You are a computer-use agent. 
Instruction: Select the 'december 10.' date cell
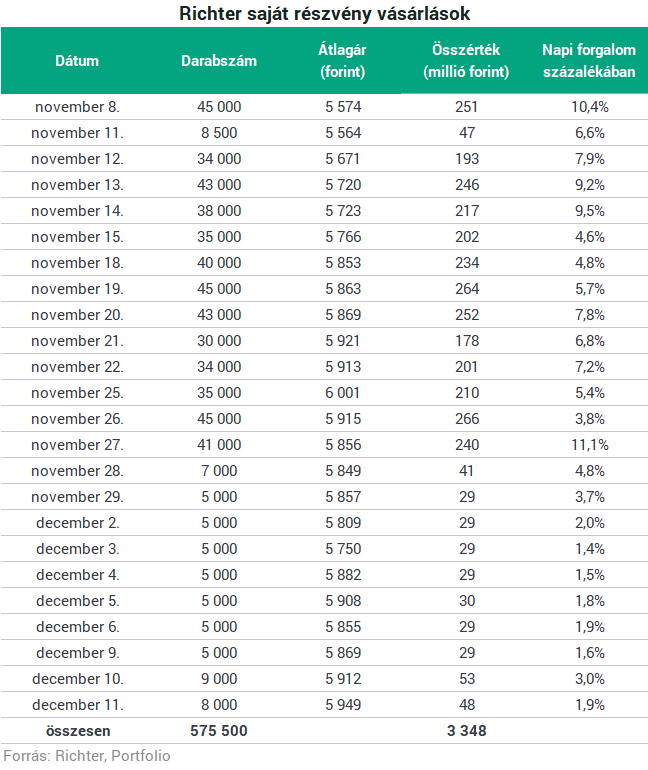coord(78,680)
